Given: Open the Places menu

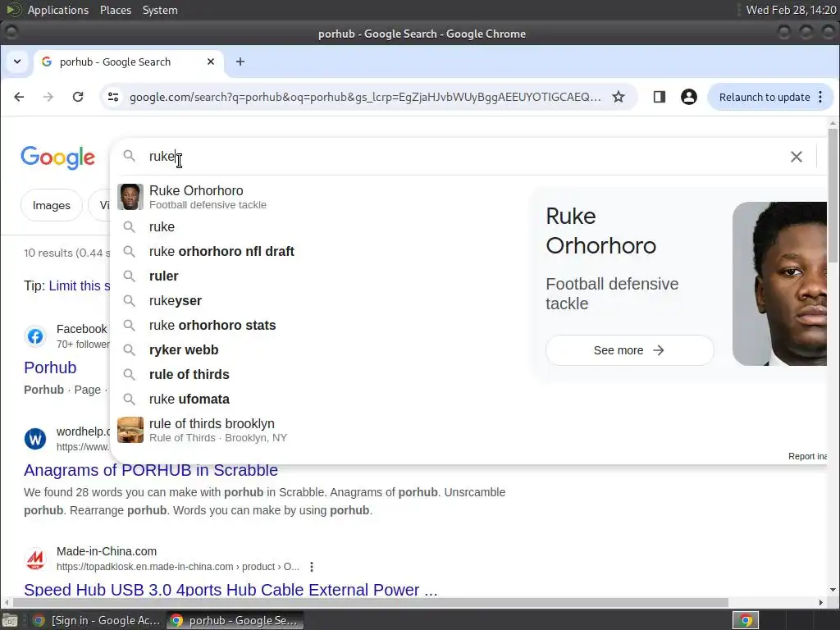Looking at the screenshot, I should (x=115, y=10).
